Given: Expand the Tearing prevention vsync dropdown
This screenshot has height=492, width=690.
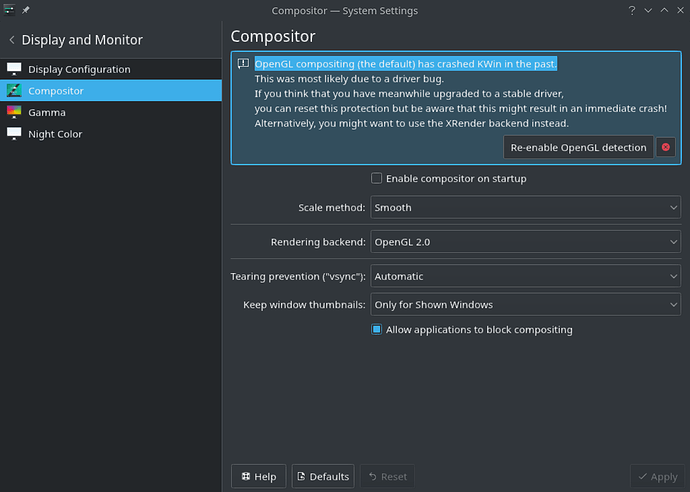Looking at the screenshot, I should [x=525, y=276].
